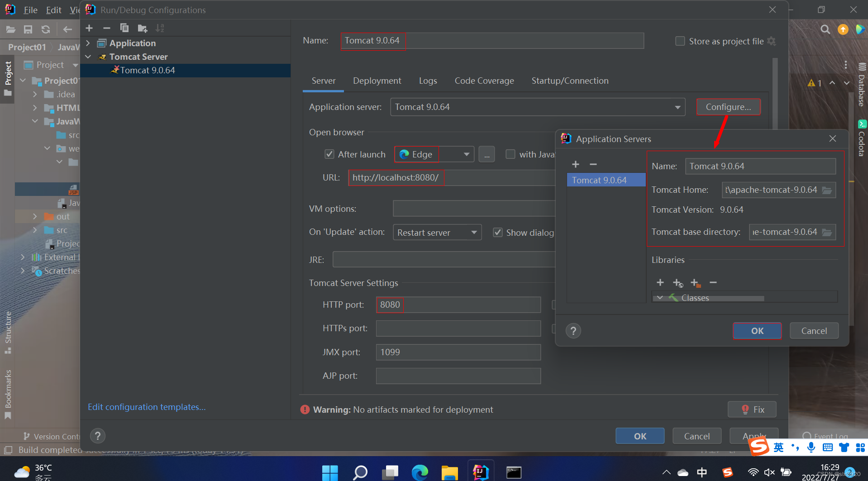The width and height of the screenshot is (868, 481).
Task: Switch to the Logs tab
Action: pyautogui.click(x=428, y=81)
